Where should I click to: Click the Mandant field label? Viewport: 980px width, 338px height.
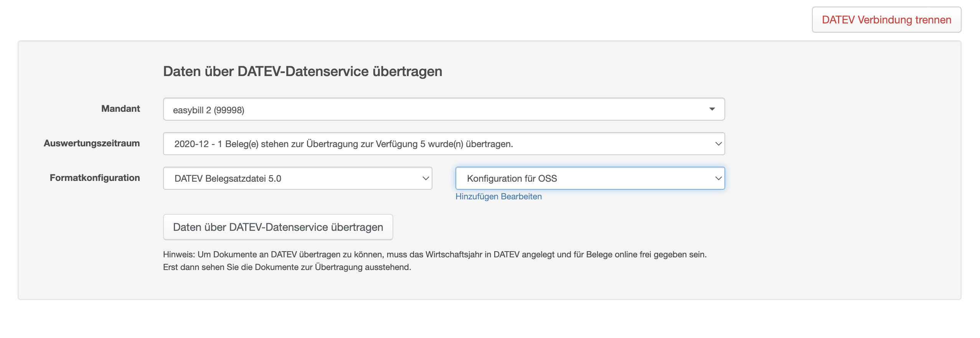120,109
